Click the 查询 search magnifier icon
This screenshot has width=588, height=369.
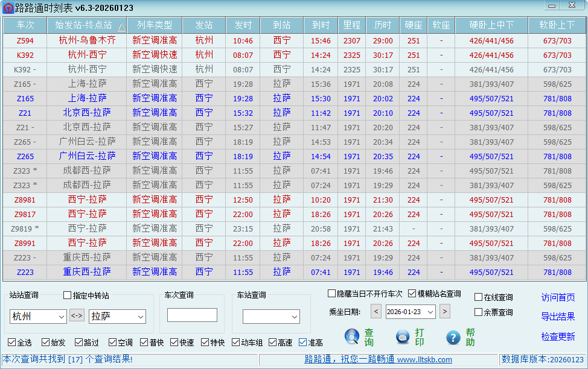(352, 337)
